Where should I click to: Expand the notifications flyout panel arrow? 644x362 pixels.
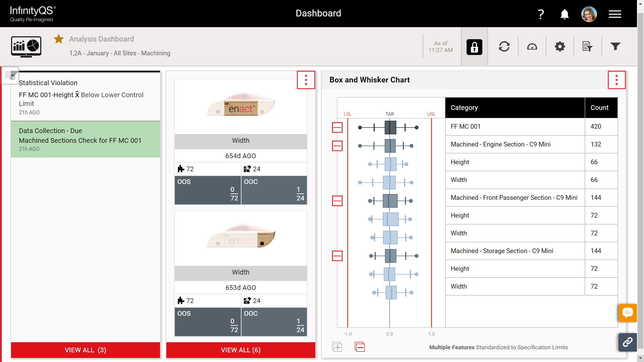tap(10, 75)
